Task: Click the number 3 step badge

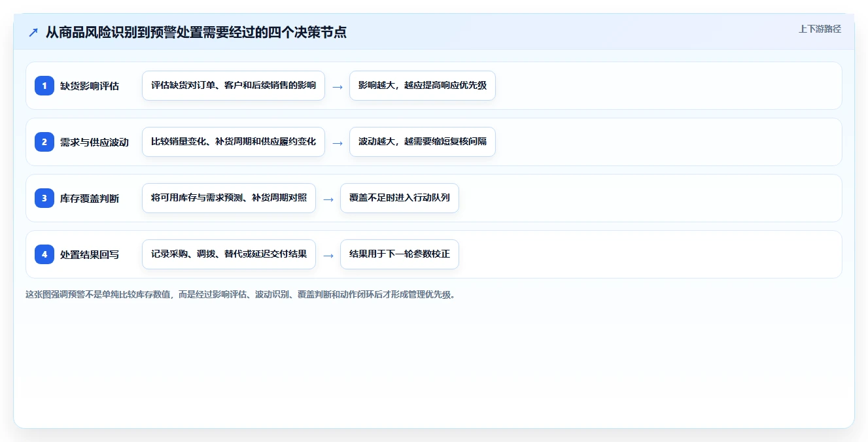Action: point(44,198)
